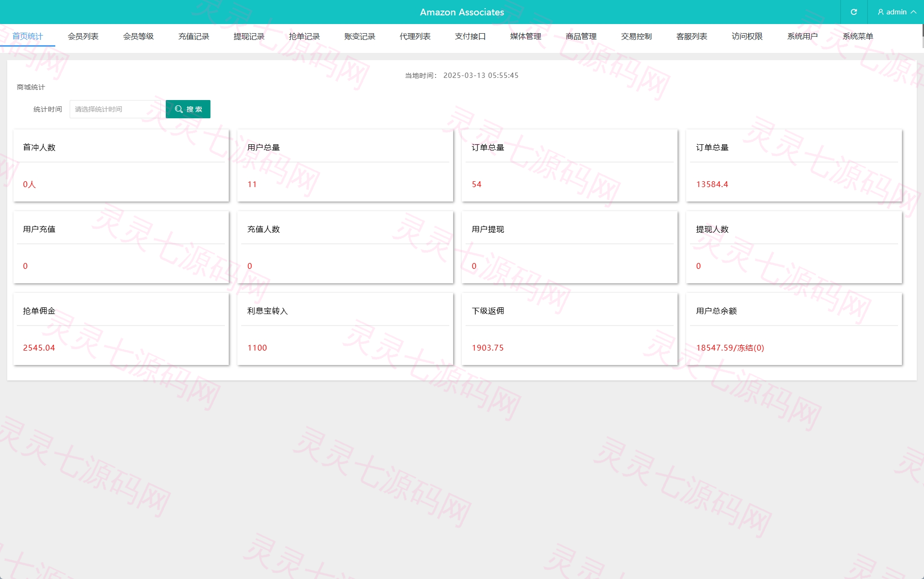
Task: Click the 用户总余额 card title
Action: coord(716,311)
